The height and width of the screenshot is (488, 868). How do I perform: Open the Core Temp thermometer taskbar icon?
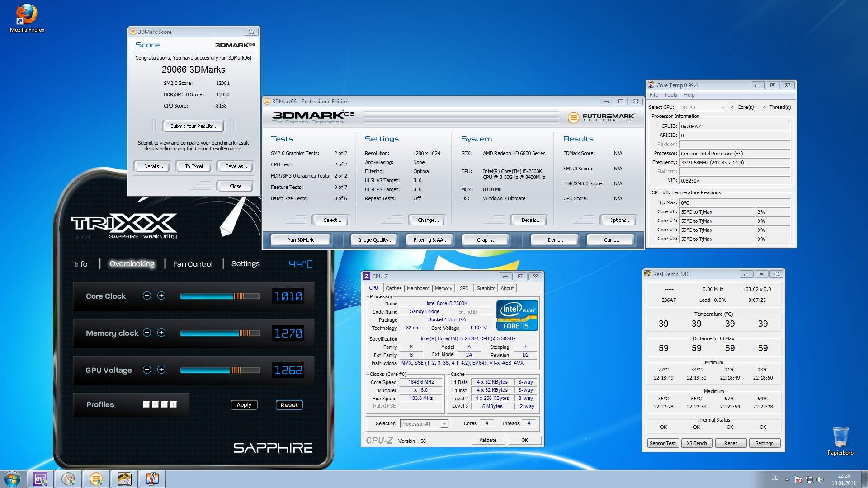click(152, 479)
